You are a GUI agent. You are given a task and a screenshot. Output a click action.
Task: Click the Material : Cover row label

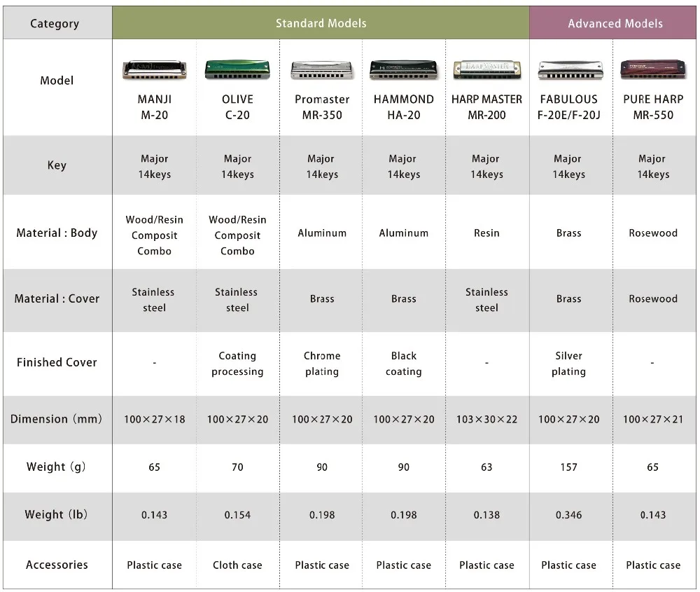pyautogui.click(x=57, y=298)
